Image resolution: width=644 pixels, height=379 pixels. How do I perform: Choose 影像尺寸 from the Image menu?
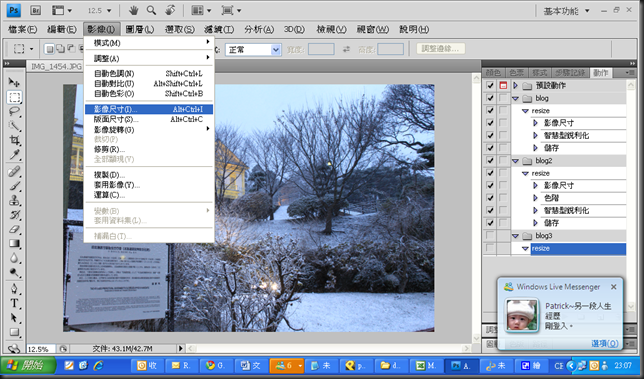pyautogui.click(x=149, y=109)
